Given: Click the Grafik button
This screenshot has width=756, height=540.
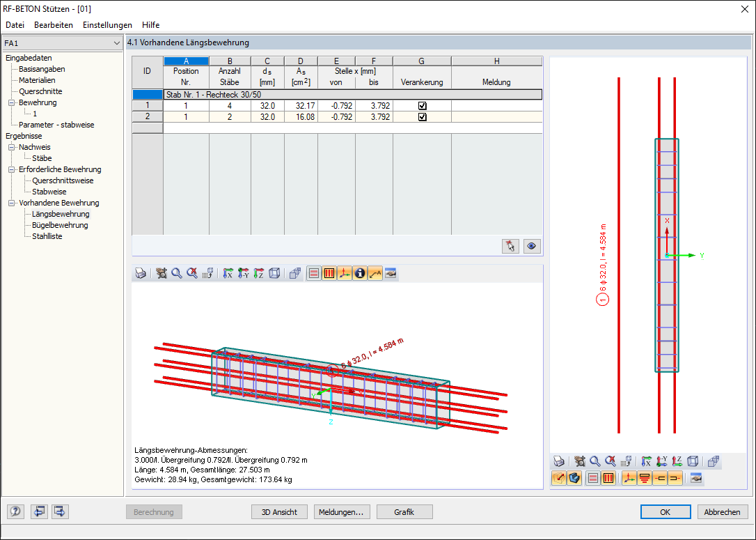Looking at the screenshot, I should tap(404, 512).
